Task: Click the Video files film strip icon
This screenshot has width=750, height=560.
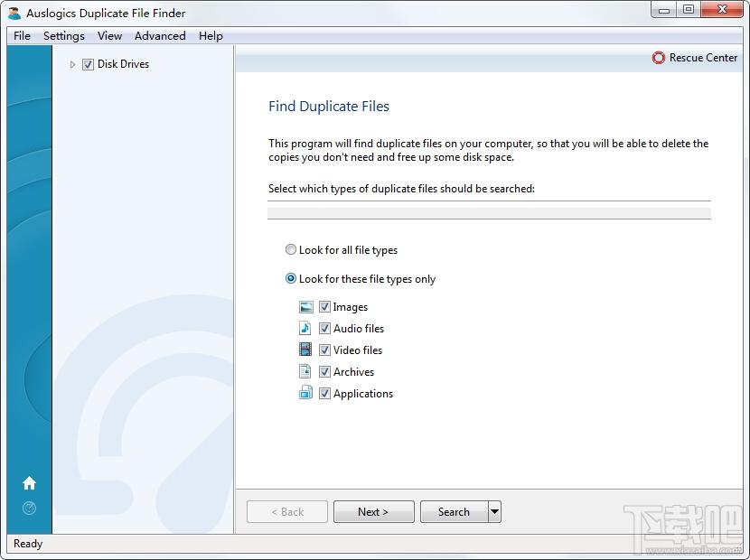Action: 305,350
